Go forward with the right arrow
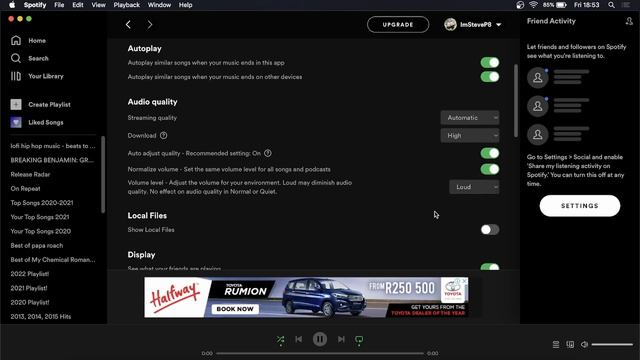This screenshot has height=360, width=640. tap(150, 24)
